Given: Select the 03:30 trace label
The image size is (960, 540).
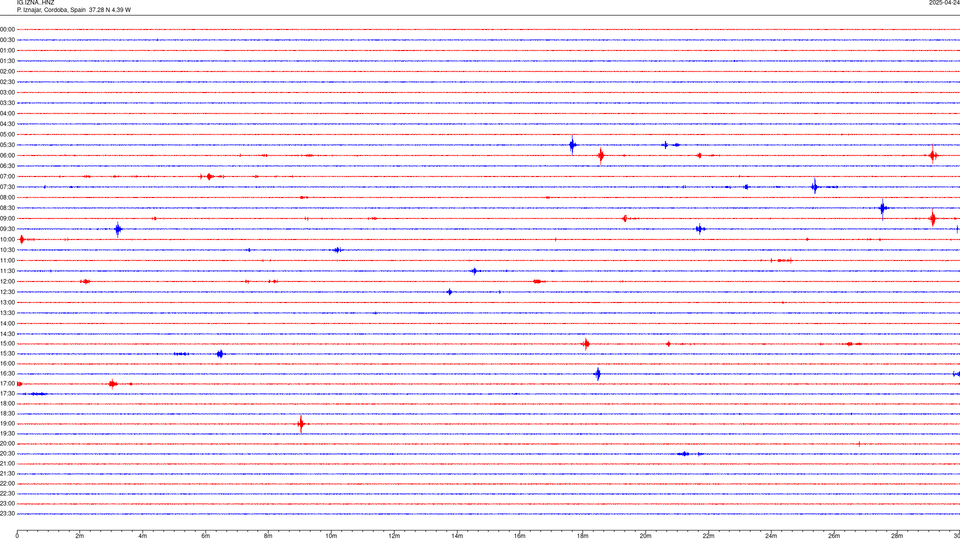Looking at the screenshot, I should [x=7, y=103].
